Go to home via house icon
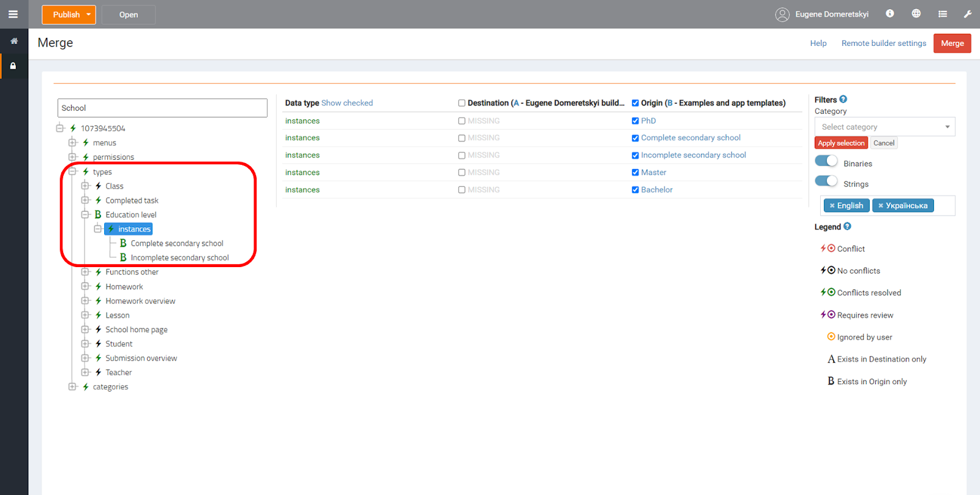Viewport: 980px width, 495px height. click(13, 41)
